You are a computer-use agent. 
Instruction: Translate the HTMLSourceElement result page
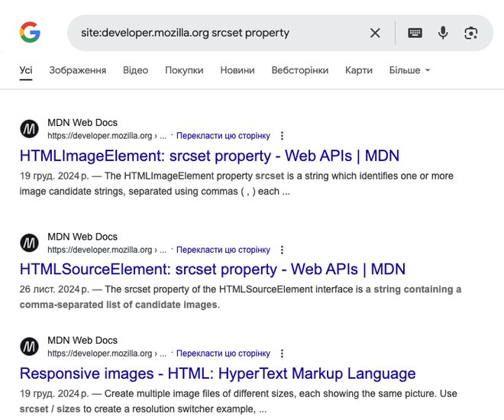point(223,250)
